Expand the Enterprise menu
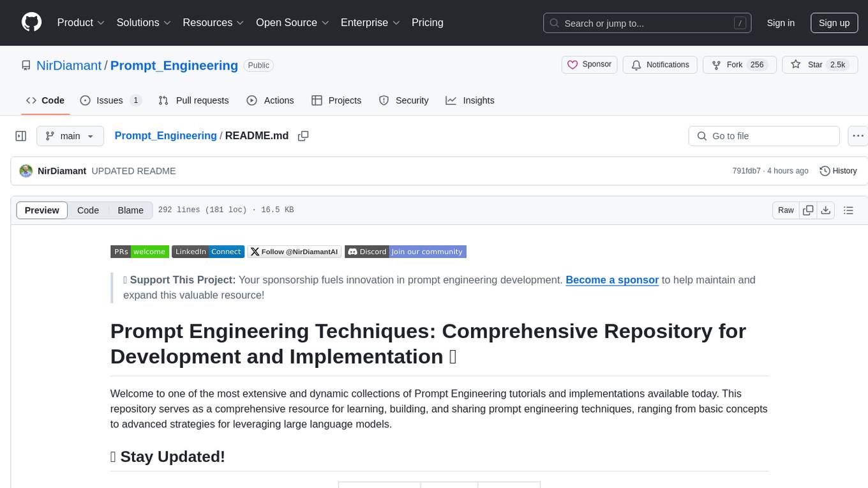868x488 pixels. [370, 22]
